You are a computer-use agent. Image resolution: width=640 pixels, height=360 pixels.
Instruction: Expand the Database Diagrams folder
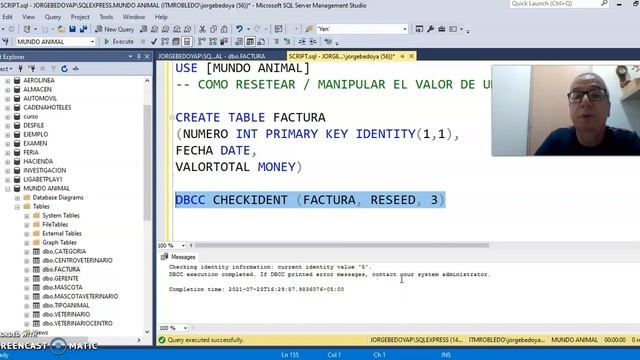[x=17, y=198]
